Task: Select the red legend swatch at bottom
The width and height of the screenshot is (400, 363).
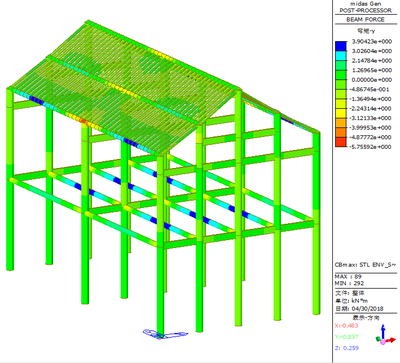Action: click(x=341, y=142)
